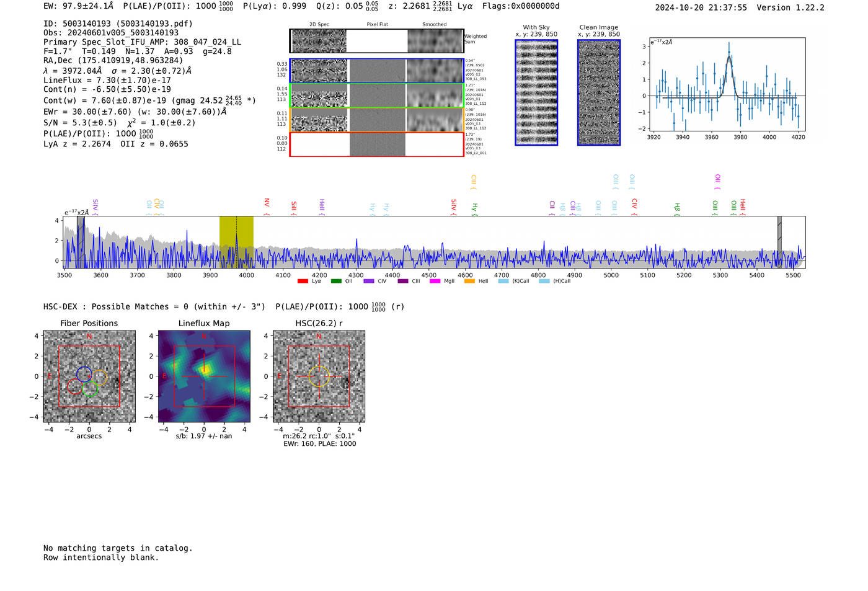Click the magenta MgII legend swatch
The image size is (868, 591).
point(435,282)
